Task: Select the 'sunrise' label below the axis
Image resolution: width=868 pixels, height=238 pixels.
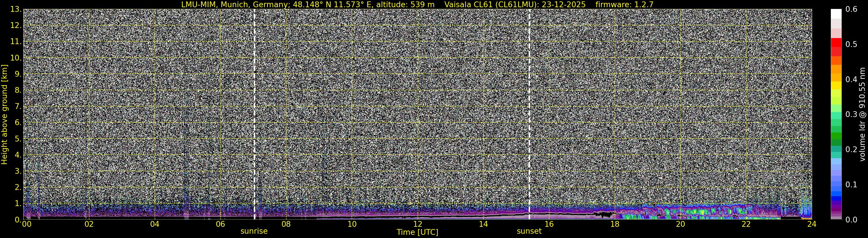Action: click(x=254, y=231)
